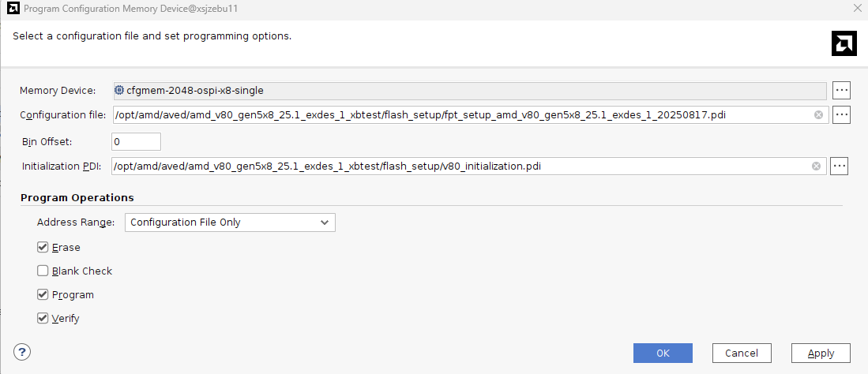Disable the Erase checkbox

[43, 247]
